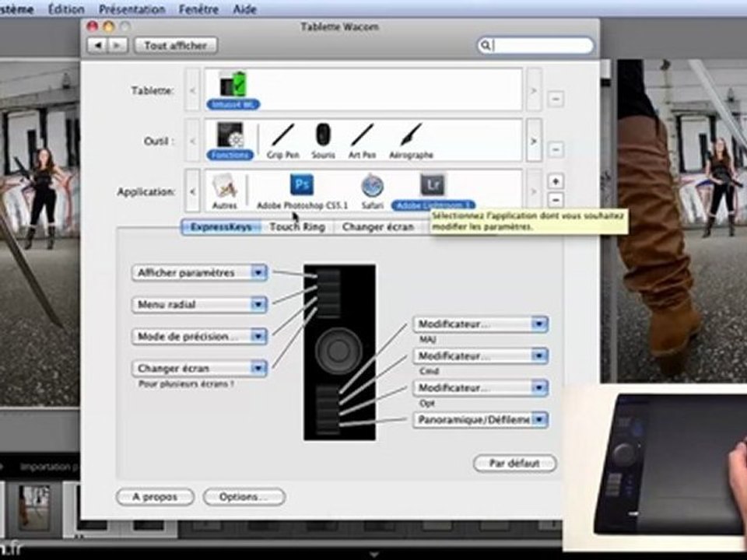Image resolution: width=747 pixels, height=560 pixels.
Task: Open the Modificateur dropdown labeled Cmd
Action: pyautogui.click(x=481, y=356)
